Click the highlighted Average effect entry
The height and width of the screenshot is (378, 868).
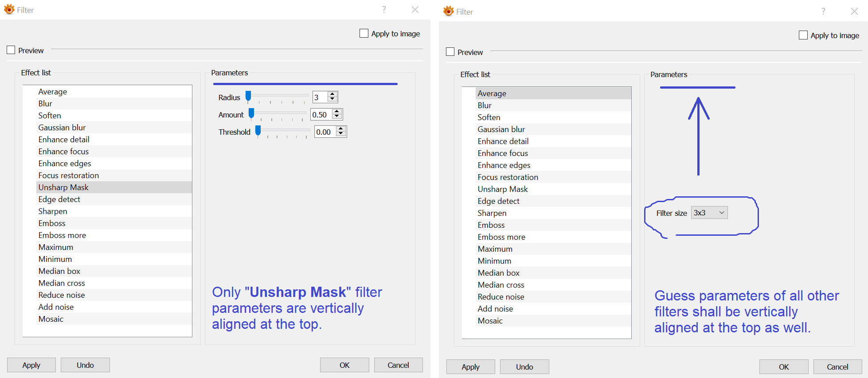(553, 94)
